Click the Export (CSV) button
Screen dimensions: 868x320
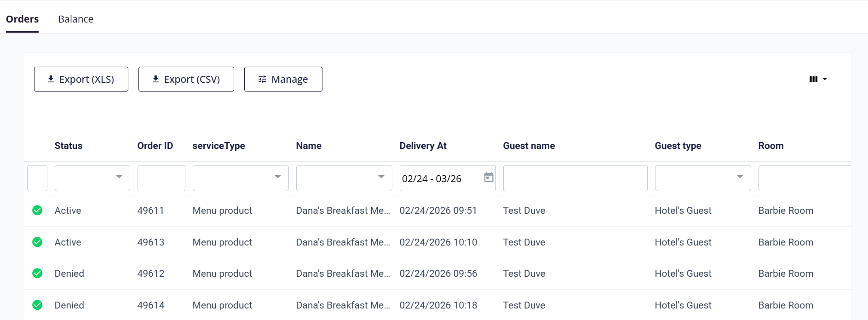click(186, 79)
